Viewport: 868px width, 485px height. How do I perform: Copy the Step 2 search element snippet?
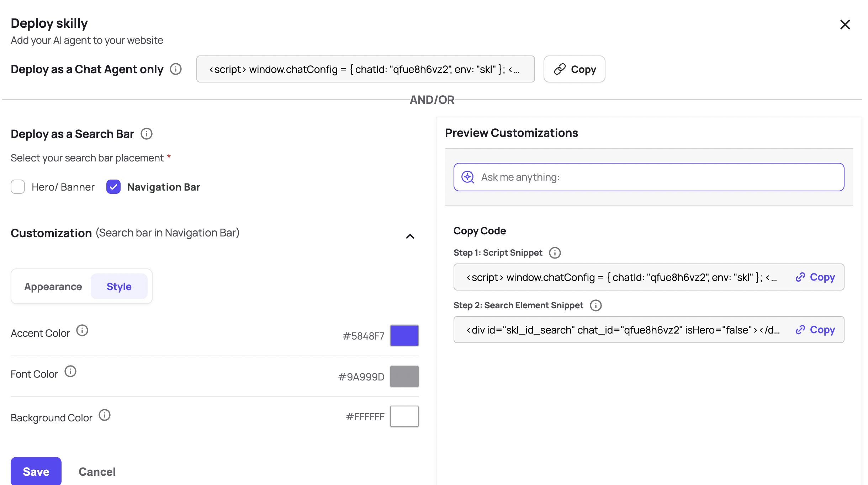[x=815, y=330]
